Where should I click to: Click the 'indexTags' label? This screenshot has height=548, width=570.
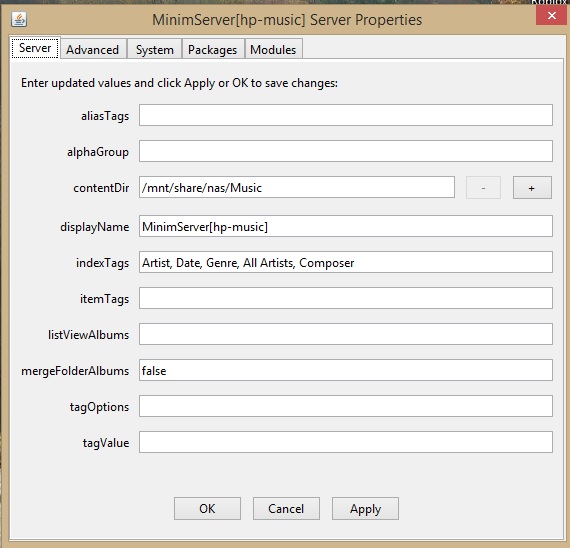(x=102, y=263)
